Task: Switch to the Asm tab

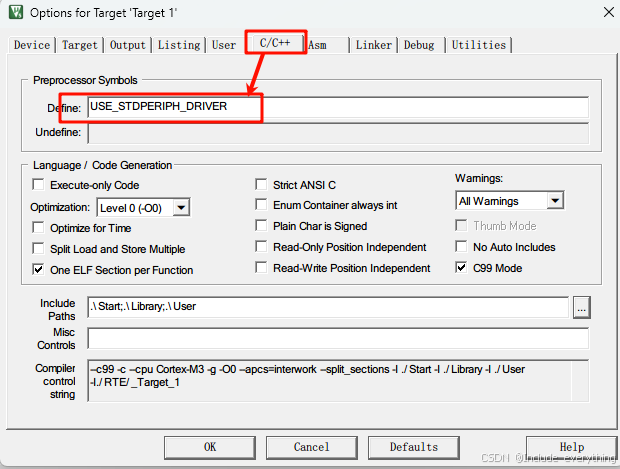Action: (x=318, y=45)
